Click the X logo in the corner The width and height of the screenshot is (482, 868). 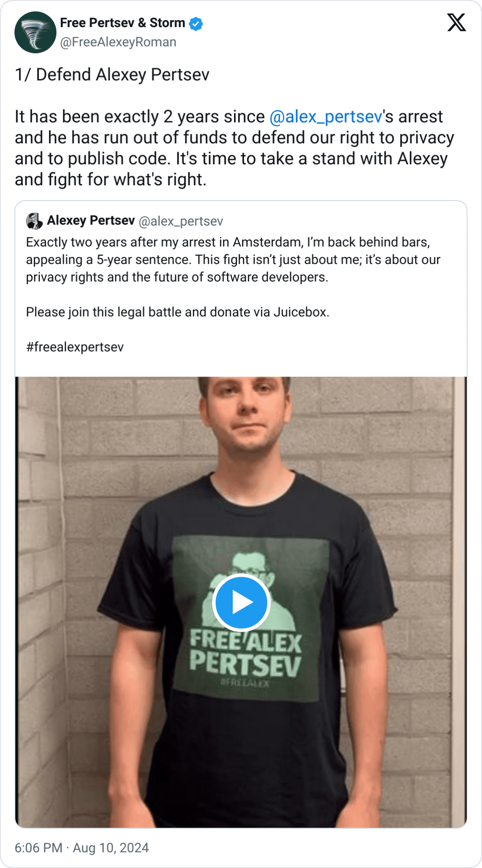click(457, 23)
